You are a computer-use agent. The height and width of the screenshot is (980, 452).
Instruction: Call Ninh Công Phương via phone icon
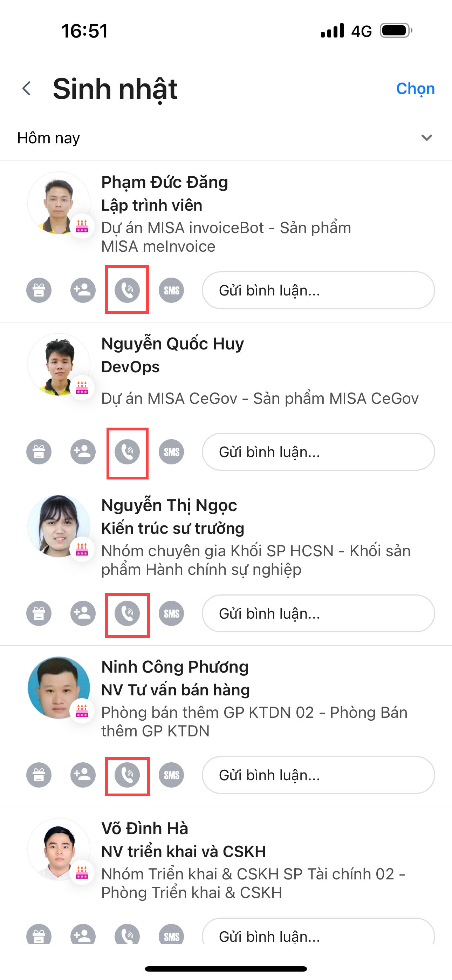(x=127, y=775)
